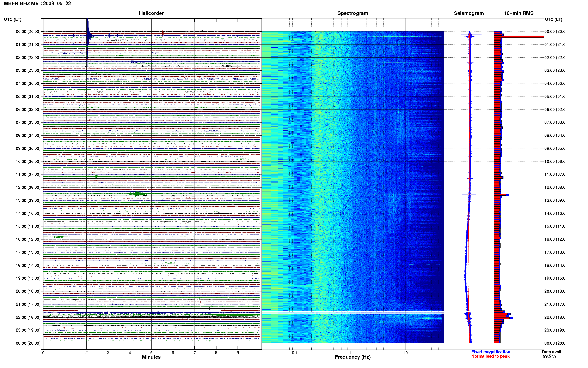Click the left '06:00 (02:00)' time label
The width and height of the screenshot is (588, 368).
(x=28, y=109)
